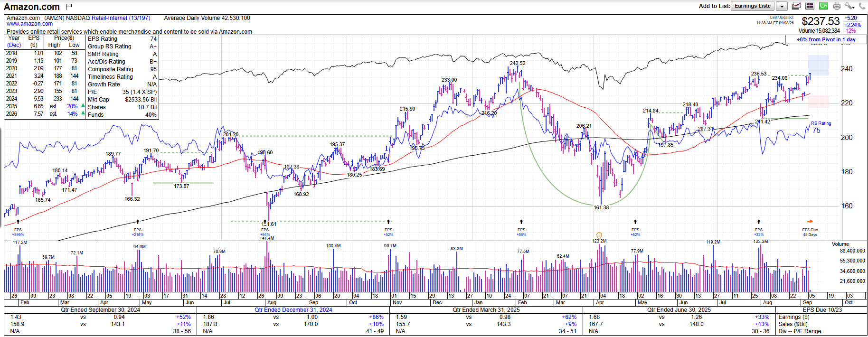Switch to the multi-chart grid view icon
This screenshot has width=868, height=337.
click(x=810, y=6)
